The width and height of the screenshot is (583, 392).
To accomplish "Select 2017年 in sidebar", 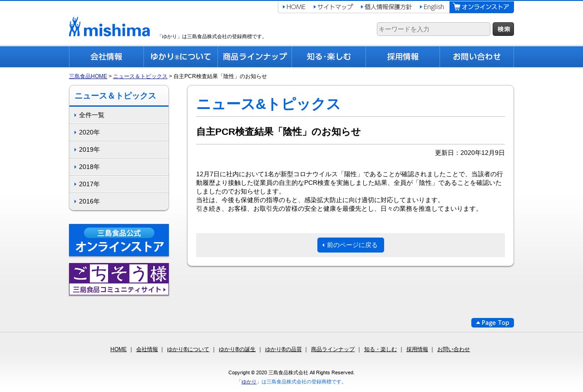I will (x=119, y=184).
